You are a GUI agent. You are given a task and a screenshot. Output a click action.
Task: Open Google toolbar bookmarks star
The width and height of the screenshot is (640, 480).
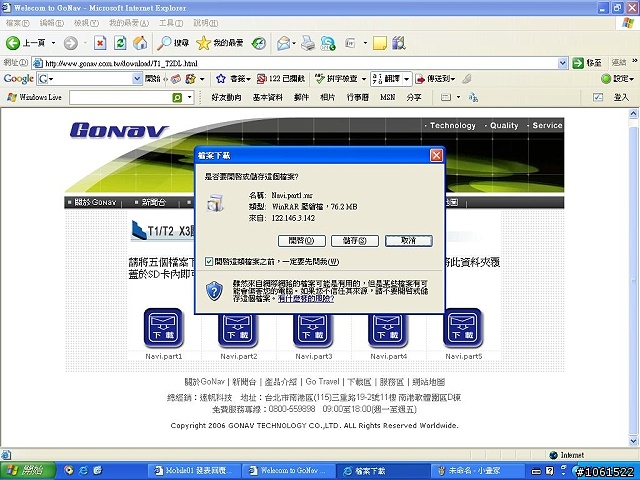coord(221,78)
